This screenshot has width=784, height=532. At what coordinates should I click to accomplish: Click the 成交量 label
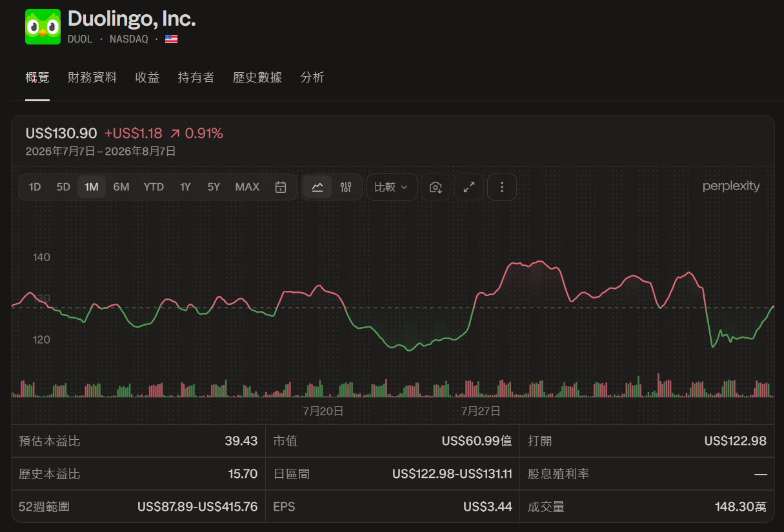[x=547, y=507]
